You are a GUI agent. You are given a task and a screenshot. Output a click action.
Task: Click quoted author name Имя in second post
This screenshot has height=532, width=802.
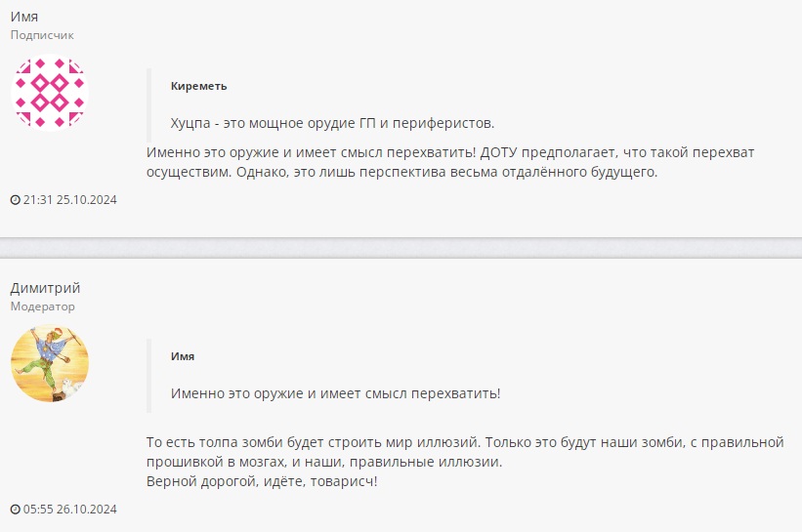[183, 356]
